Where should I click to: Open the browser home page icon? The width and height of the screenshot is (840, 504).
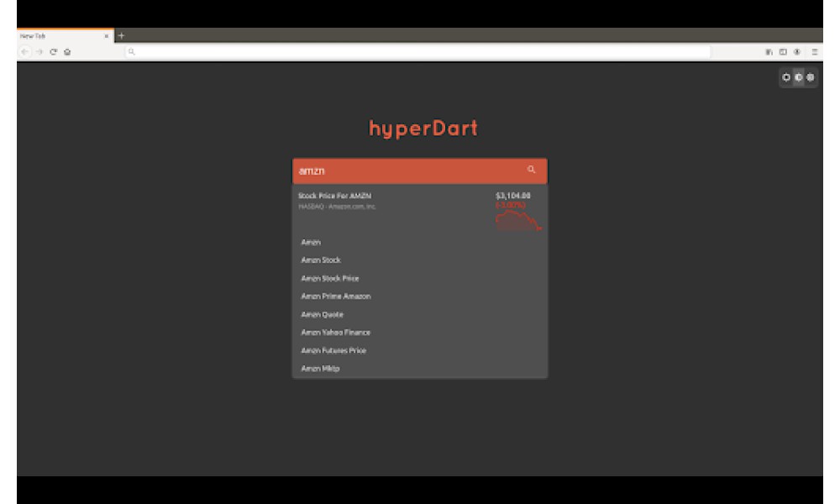pos(67,52)
